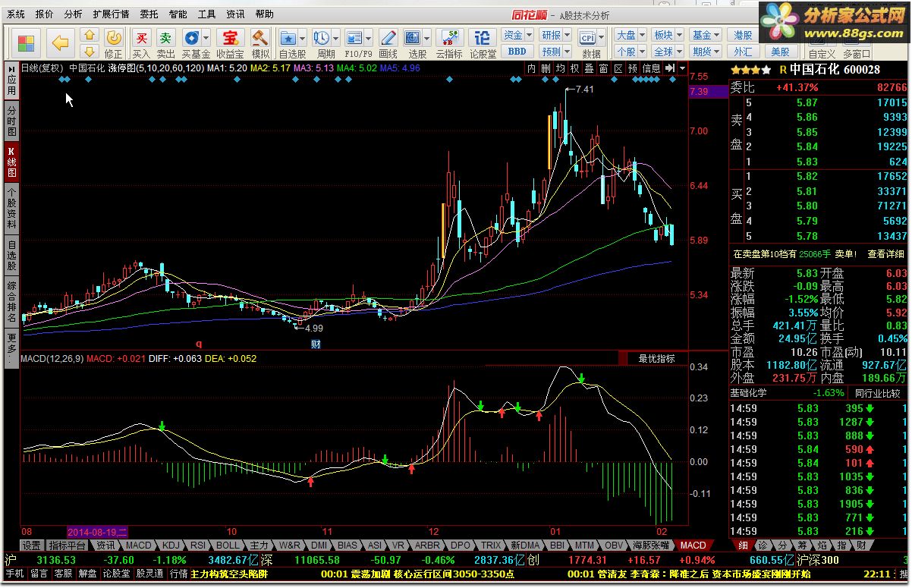Toggle 删 button in chart header

546,68
